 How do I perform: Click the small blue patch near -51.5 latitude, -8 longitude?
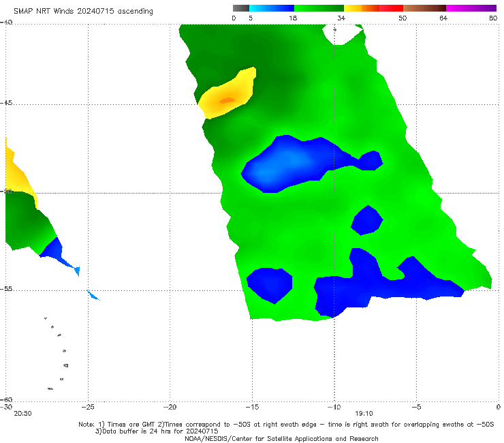click(x=366, y=220)
